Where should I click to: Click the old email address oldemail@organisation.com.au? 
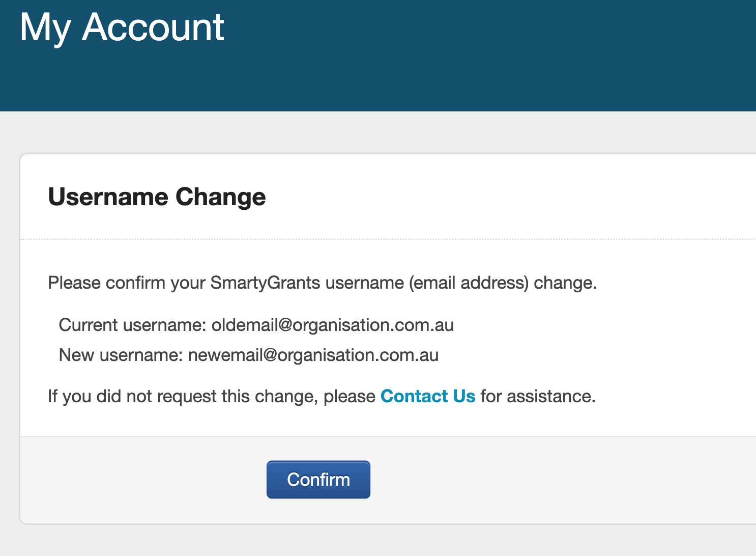(333, 325)
